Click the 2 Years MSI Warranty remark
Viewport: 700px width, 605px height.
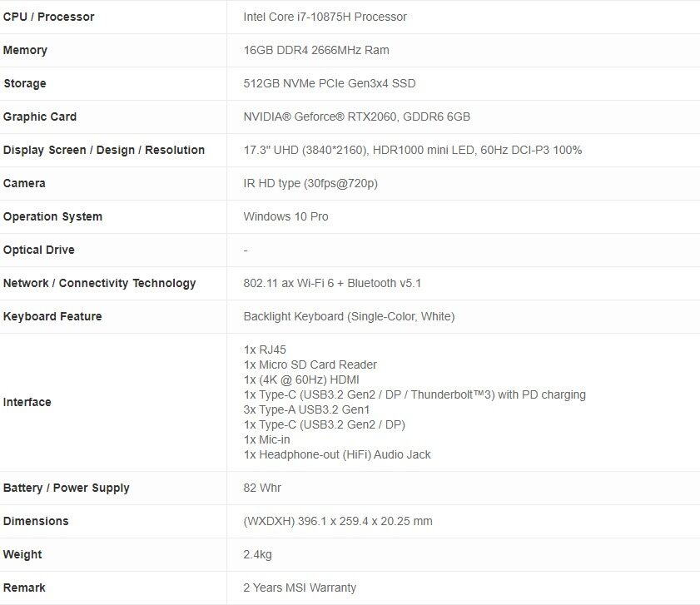tap(300, 588)
